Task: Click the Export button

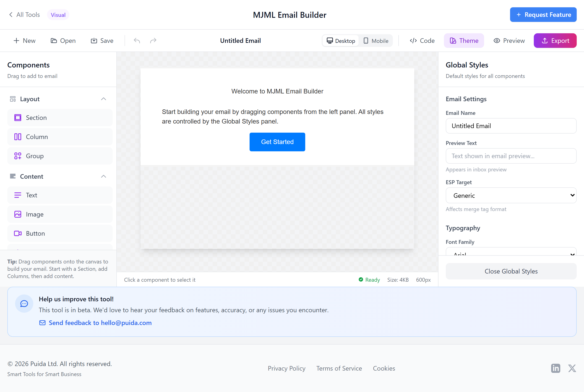Action: click(x=555, y=41)
